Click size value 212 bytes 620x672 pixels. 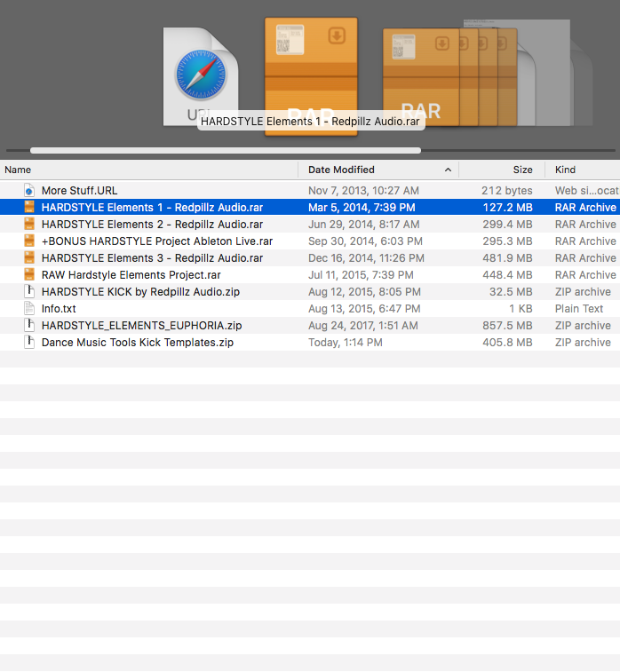pyautogui.click(x=507, y=191)
